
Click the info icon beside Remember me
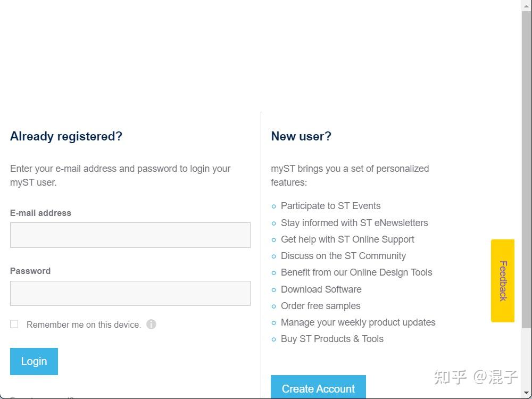(x=151, y=324)
